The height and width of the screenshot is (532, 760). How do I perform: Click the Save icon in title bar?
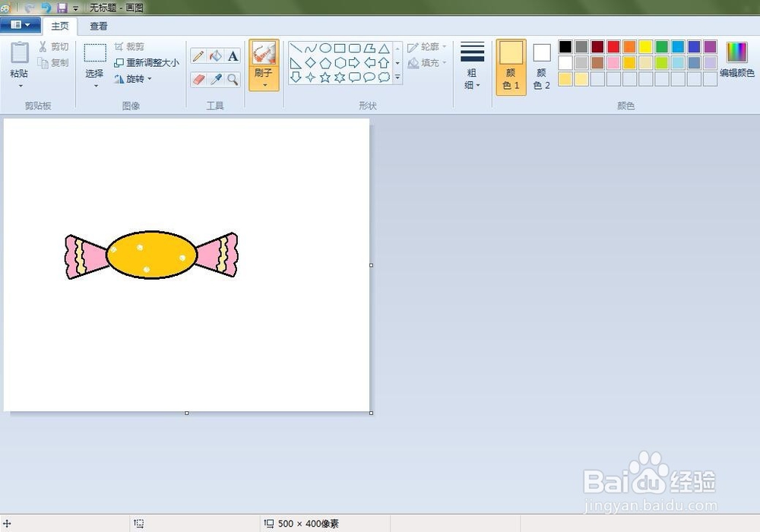62,8
